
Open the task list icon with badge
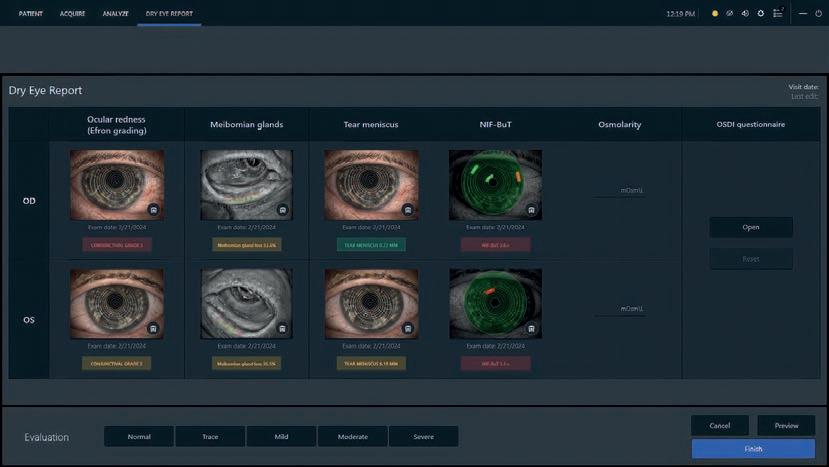pos(778,13)
